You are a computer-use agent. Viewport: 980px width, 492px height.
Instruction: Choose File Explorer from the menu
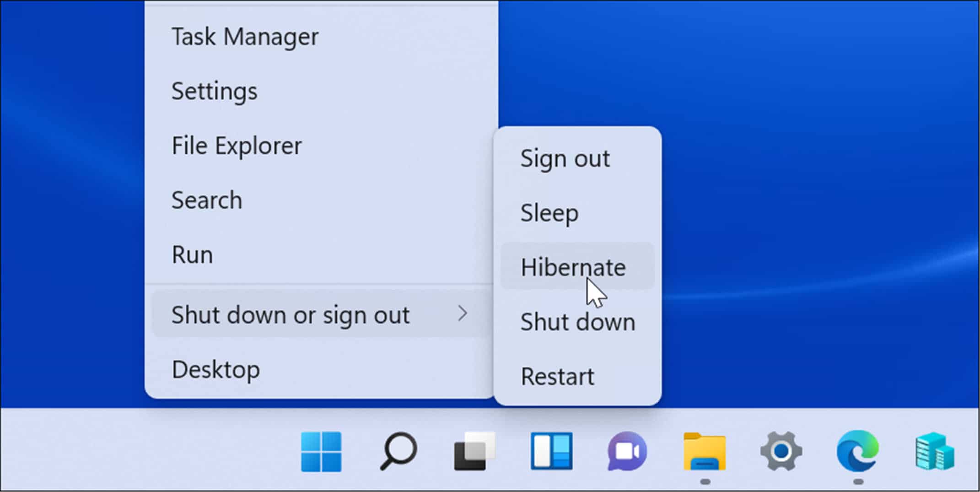[x=236, y=145]
